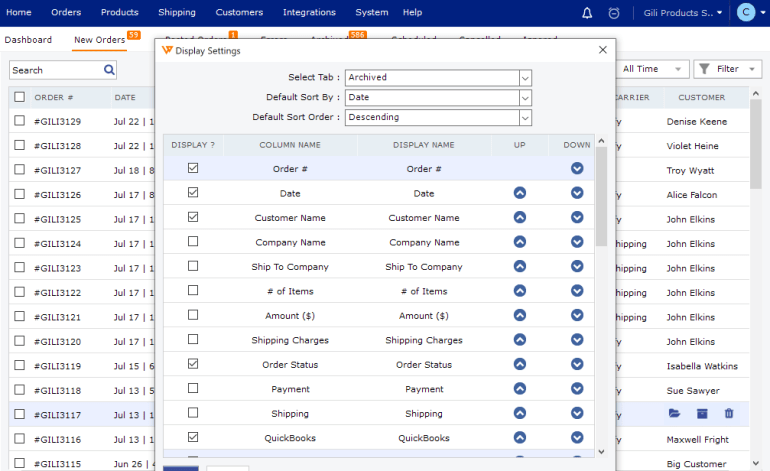
Task: Click the orders table vertical scrollbar
Action: tap(756, 143)
